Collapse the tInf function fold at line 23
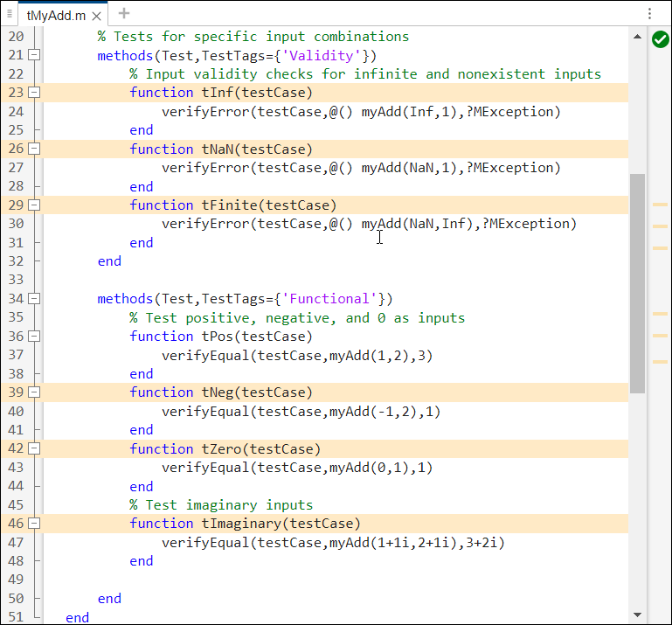Viewport: 672px width, 625px height. 34,92
